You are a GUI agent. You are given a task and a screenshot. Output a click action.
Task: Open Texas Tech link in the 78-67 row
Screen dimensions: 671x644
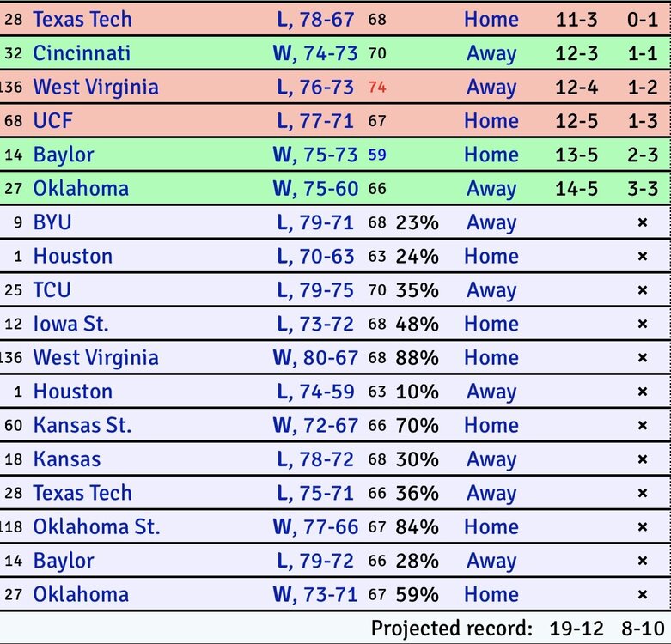[x=82, y=19]
